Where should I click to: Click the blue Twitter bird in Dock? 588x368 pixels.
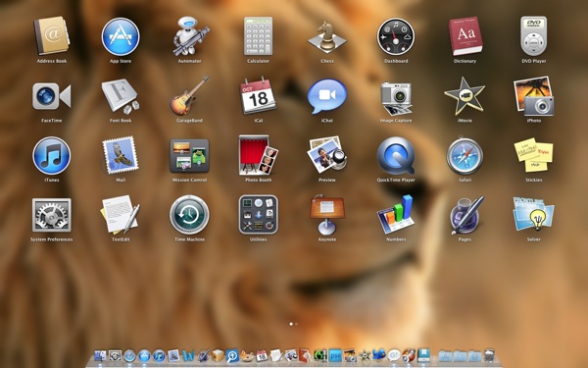379,355
